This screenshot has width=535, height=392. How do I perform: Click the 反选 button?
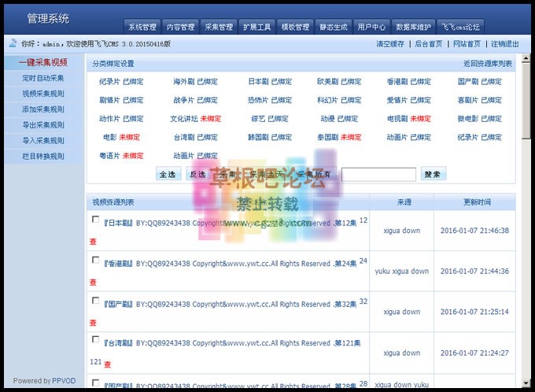point(197,174)
